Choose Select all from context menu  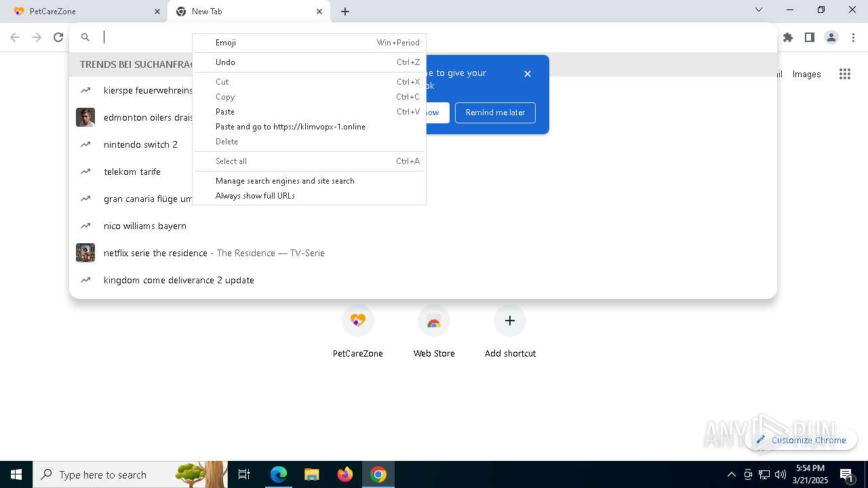[309, 161]
